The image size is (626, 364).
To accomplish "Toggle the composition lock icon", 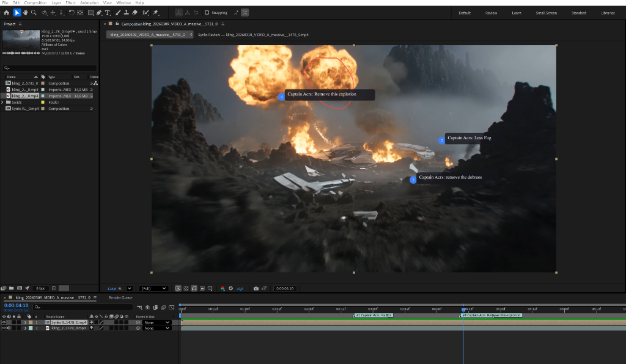I will [117, 24].
